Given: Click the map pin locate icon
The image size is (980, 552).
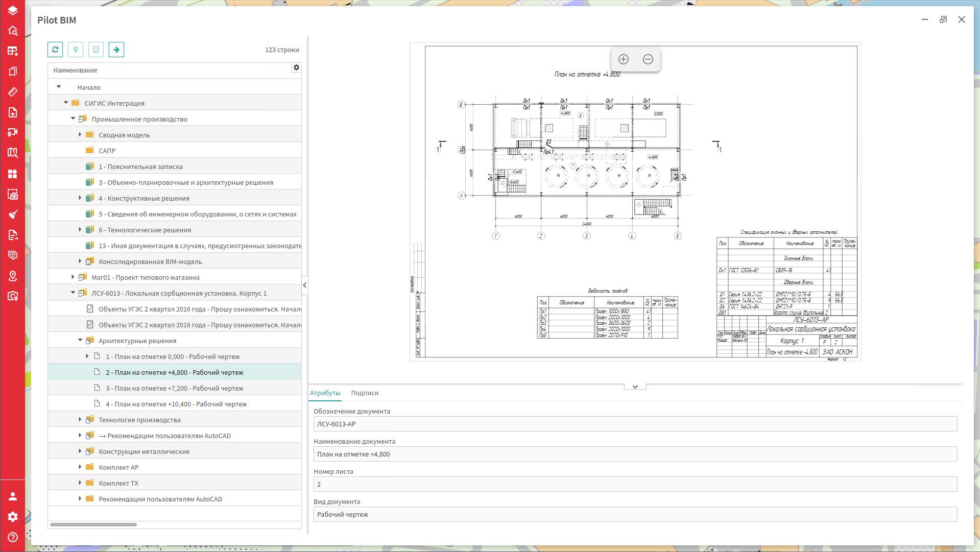Looking at the screenshot, I should pyautogui.click(x=76, y=50).
